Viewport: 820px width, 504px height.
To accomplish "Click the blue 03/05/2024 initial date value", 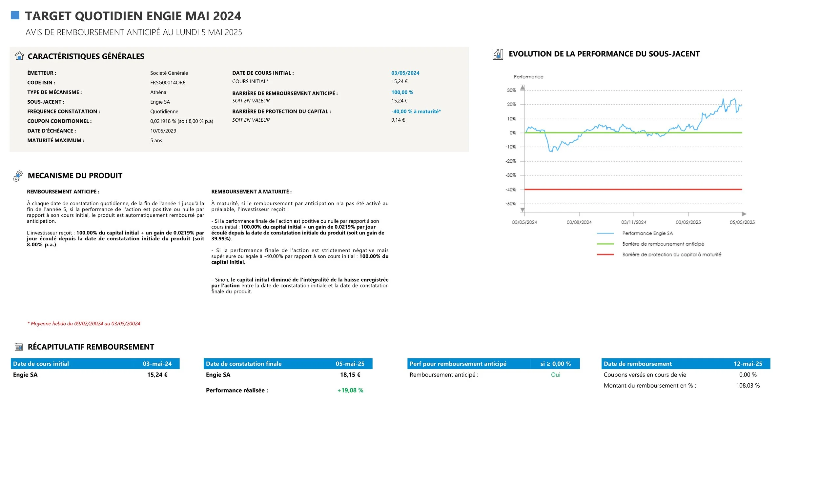I will click(405, 73).
